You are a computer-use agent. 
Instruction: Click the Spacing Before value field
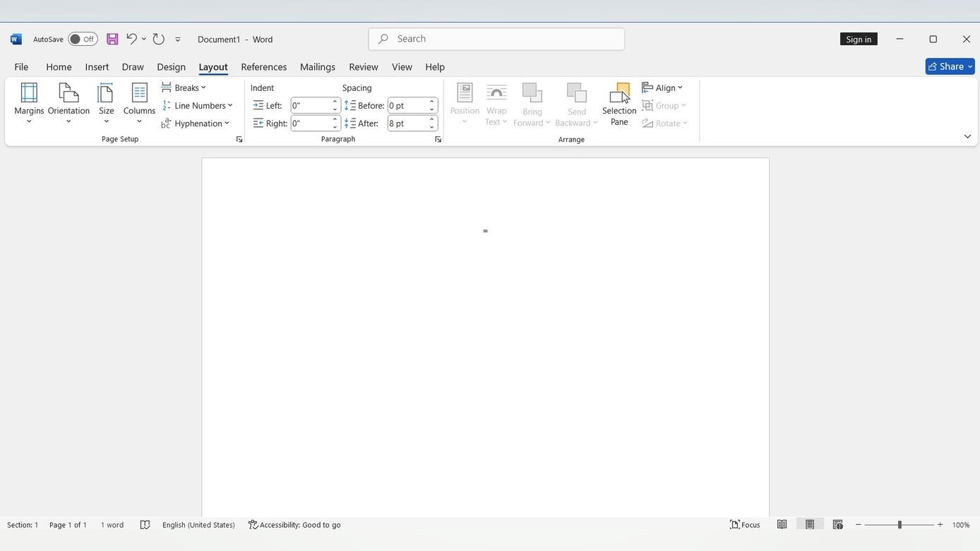[407, 105]
